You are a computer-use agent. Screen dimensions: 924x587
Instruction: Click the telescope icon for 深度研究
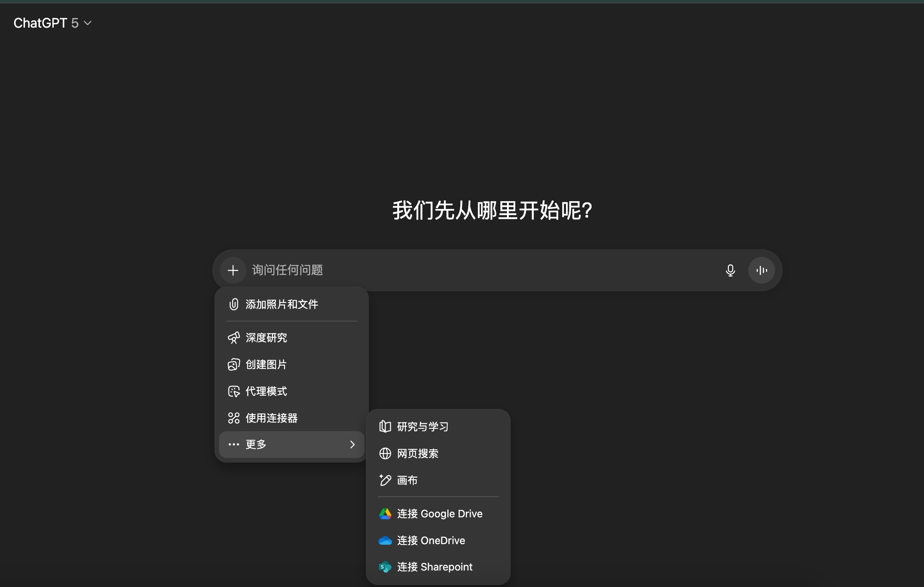(234, 338)
